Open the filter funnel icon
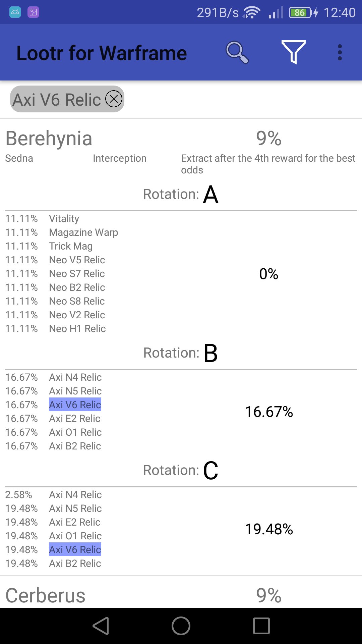 pyautogui.click(x=293, y=52)
